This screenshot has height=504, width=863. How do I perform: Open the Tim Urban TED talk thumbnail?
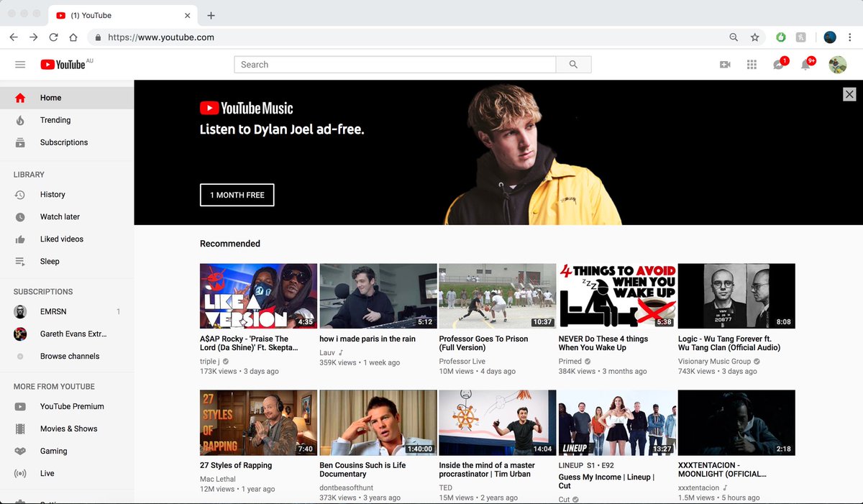click(x=498, y=423)
